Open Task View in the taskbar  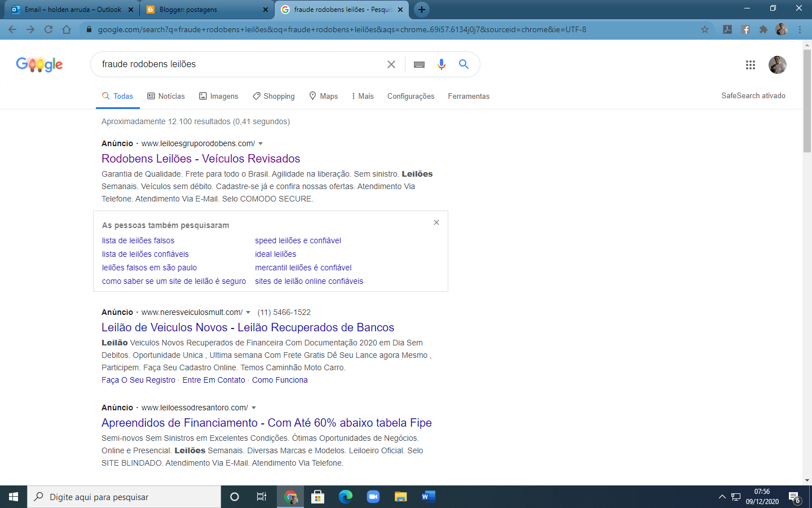pos(262,497)
